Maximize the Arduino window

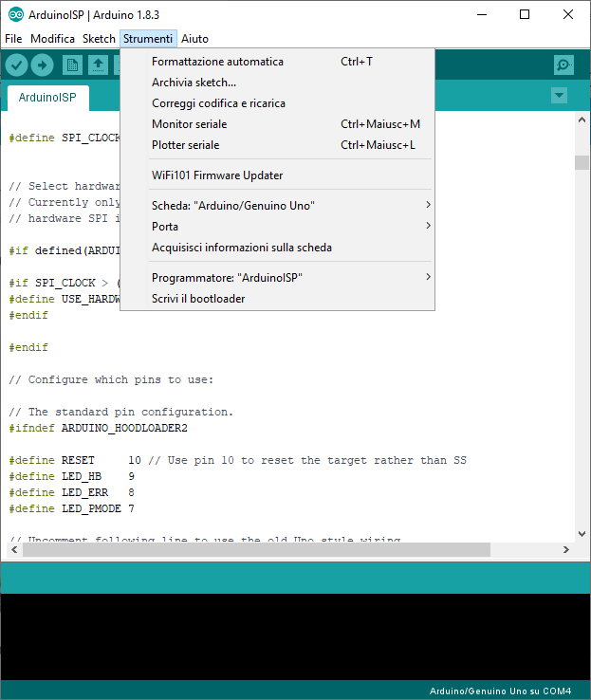pyautogui.click(x=525, y=14)
